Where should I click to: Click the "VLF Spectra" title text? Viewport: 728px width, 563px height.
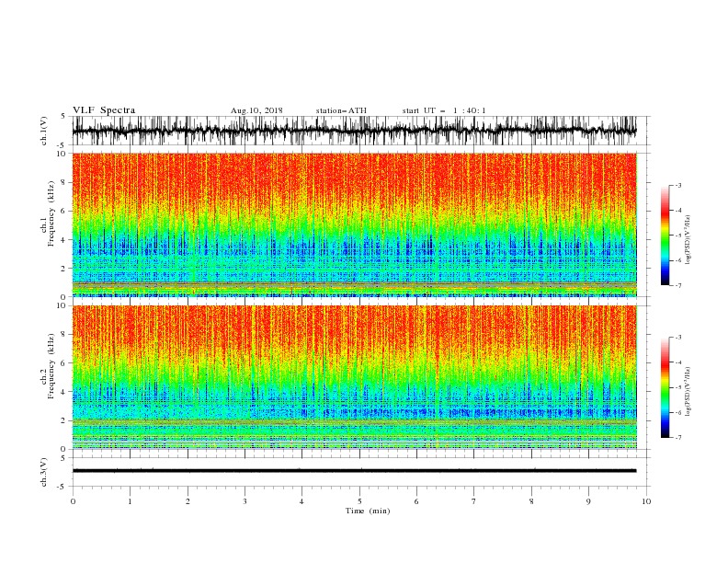[104, 110]
